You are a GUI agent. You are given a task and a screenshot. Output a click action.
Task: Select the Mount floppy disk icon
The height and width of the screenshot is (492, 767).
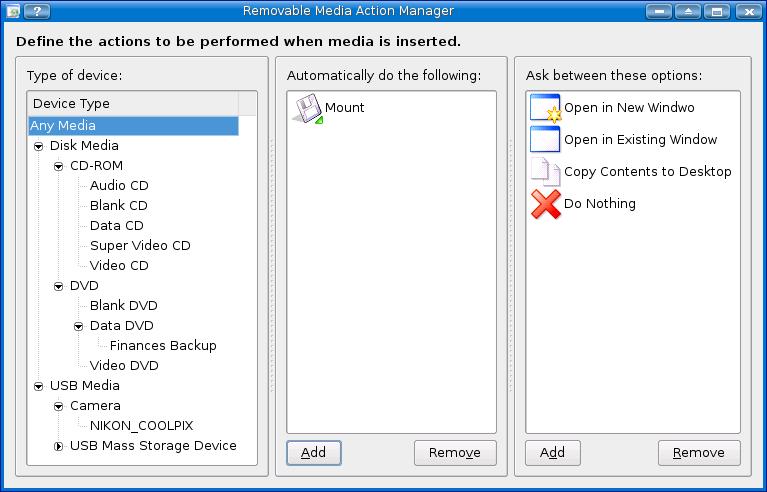308,109
